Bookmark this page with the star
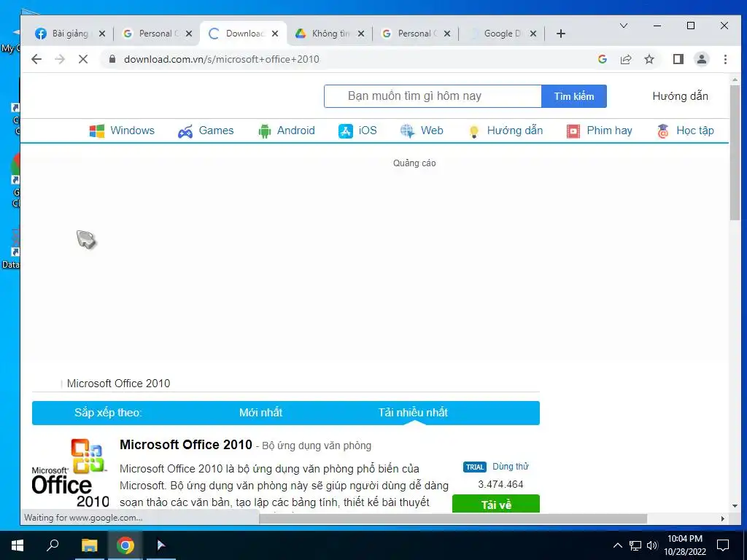This screenshot has width=747, height=560. pos(649,59)
